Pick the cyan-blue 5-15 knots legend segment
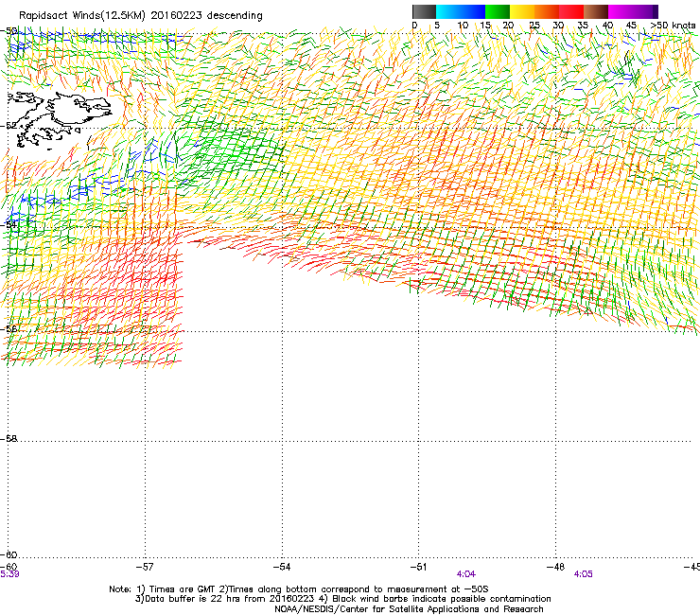 click(x=461, y=11)
